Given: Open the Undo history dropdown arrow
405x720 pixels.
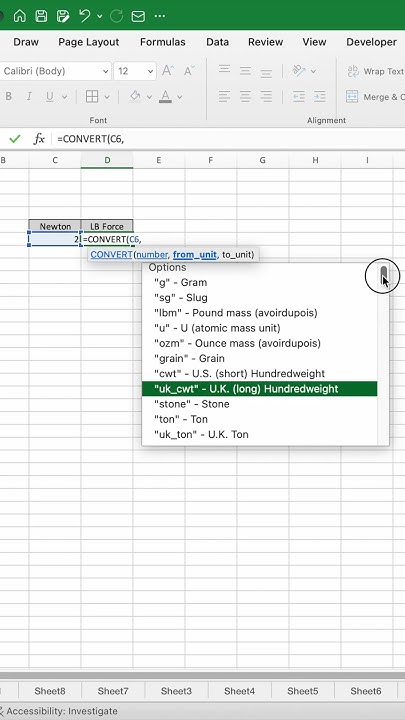Looking at the screenshot, I should [x=100, y=17].
